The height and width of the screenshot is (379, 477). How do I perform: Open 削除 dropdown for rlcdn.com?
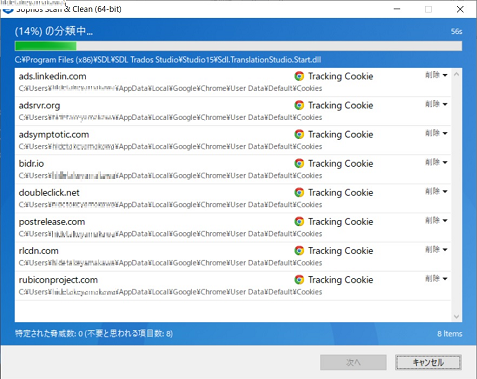pos(436,249)
